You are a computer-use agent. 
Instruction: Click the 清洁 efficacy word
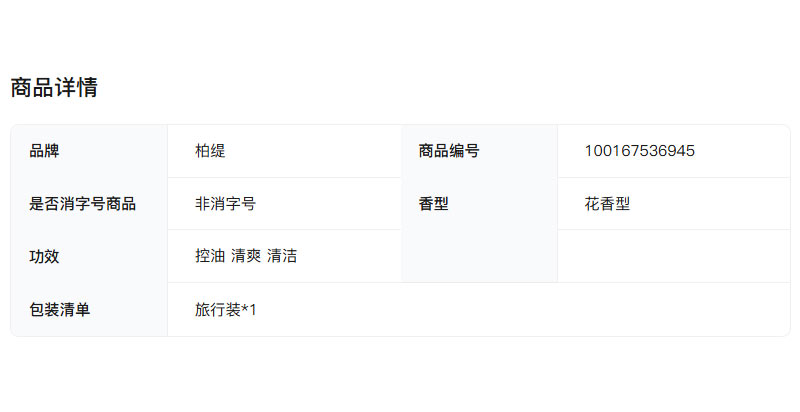coord(282,256)
